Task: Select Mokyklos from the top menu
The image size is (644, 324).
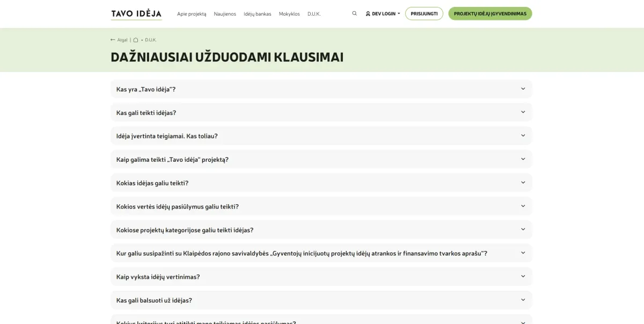Action: [289, 14]
